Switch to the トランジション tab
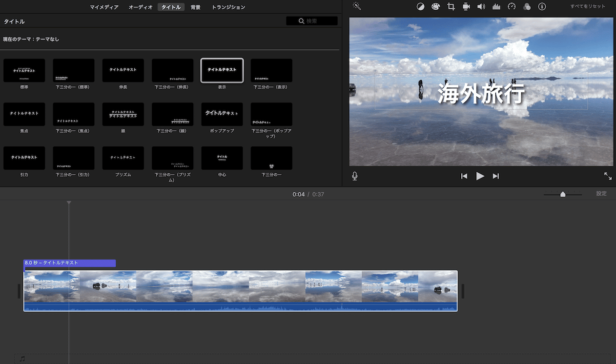 228,7
